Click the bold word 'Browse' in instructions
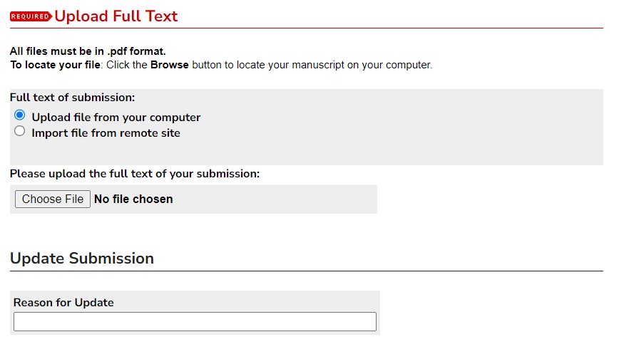Screen dimensions: 624x364 [169, 65]
